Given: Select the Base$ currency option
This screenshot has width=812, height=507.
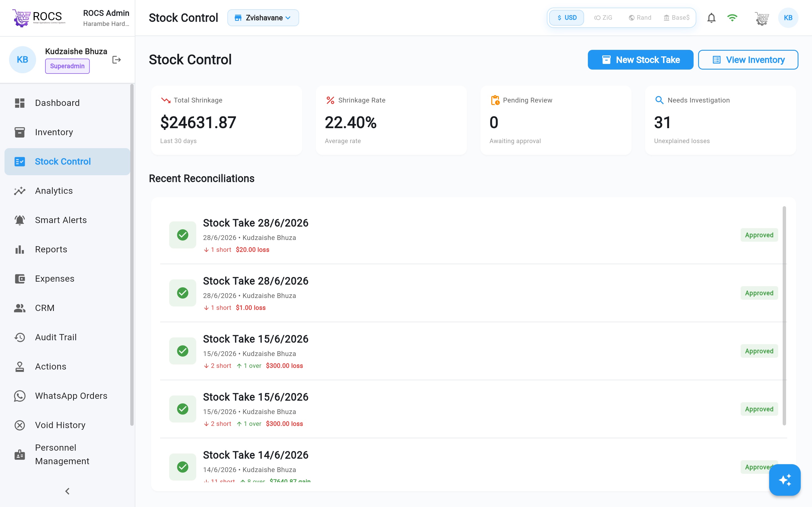Looking at the screenshot, I should pos(676,18).
